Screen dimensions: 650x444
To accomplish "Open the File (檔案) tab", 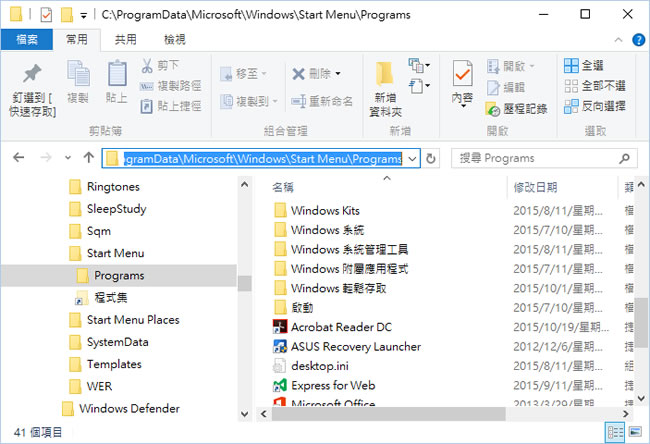I will tap(27, 39).
